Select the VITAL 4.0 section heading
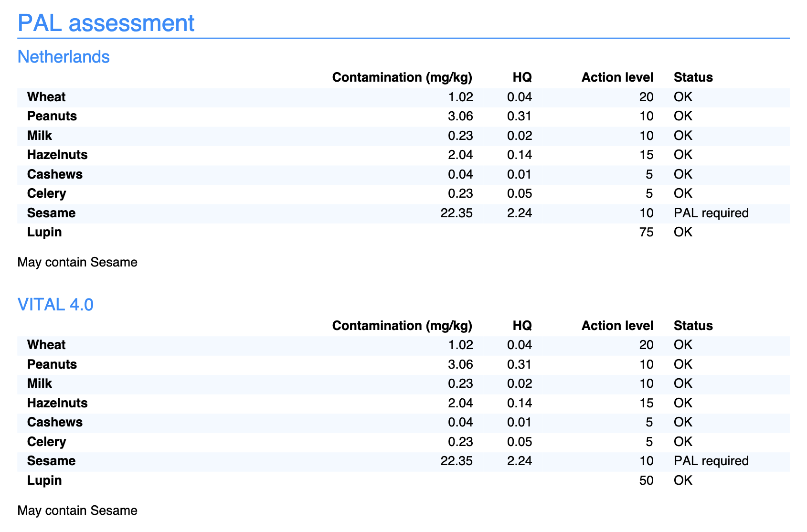Image resolution: width=807 pixels, height=532 pixels. point(55,305)
